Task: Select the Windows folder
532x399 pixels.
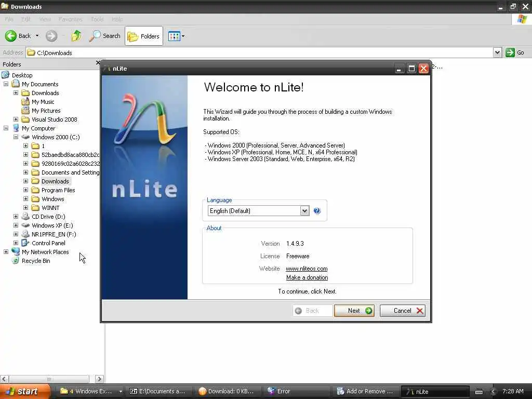Action: (52, 199)
